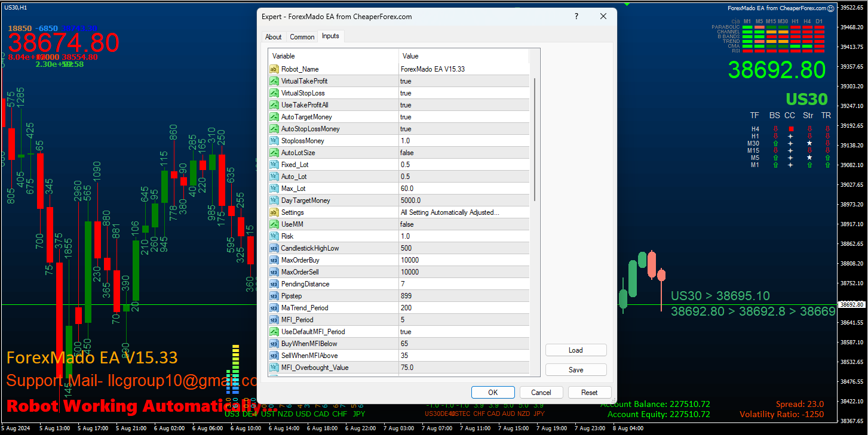Click the US30,H1 chart label

pyautogui.click(x=15, y=8)
